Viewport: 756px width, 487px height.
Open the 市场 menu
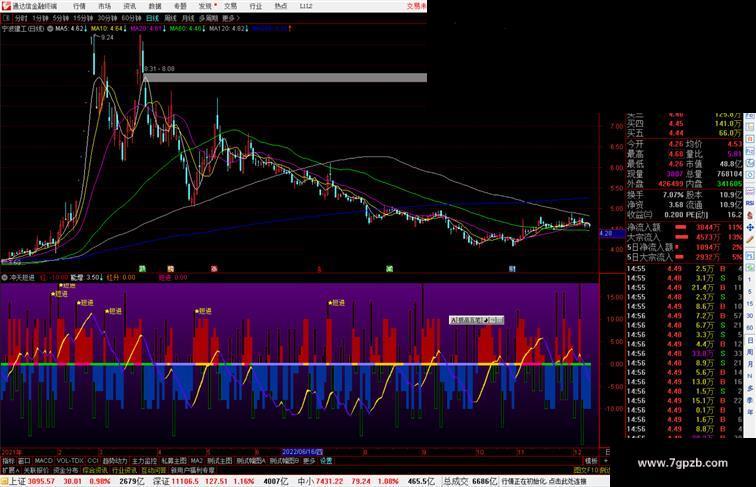coord(104,6)
